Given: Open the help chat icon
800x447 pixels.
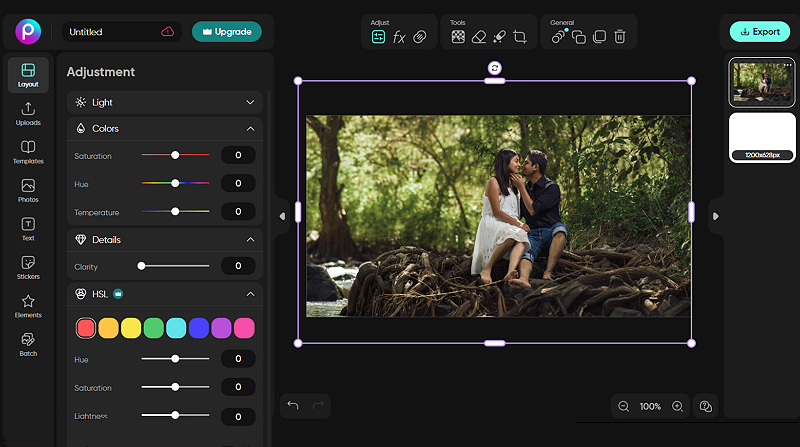Looking at the screenshot, I should pyautogui.click(x=706, y=406).
